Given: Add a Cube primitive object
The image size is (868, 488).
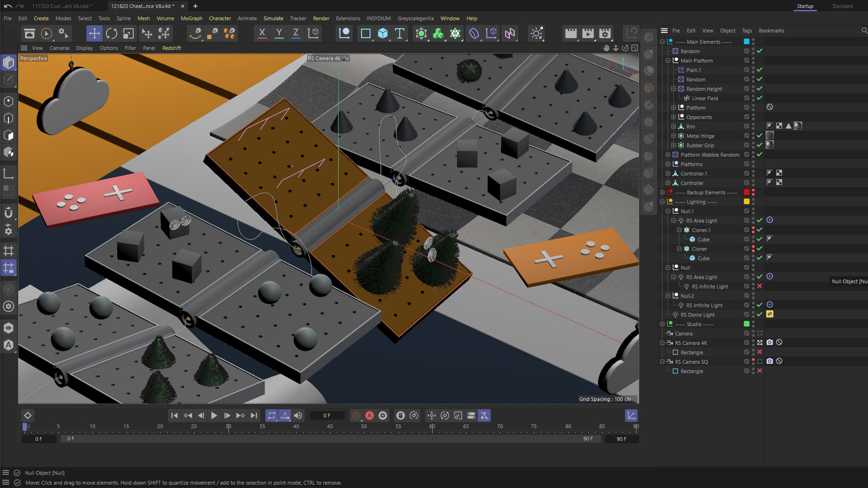Looking at the screenshot, I should point(382,33).
